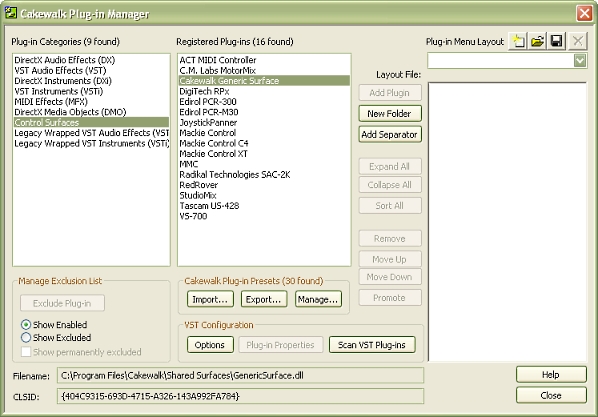
Task: Select VST Audio Effects (VST) category
Action: 91,71
